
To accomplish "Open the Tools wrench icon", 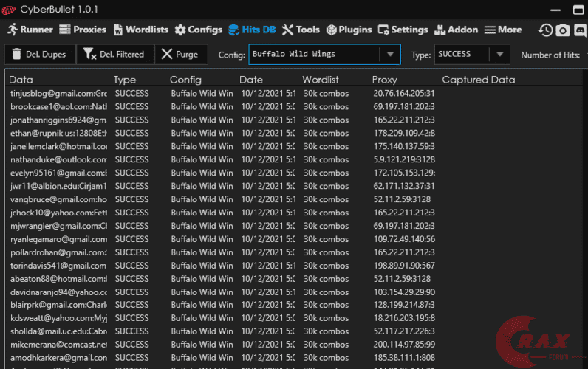I will coord(288,30).
